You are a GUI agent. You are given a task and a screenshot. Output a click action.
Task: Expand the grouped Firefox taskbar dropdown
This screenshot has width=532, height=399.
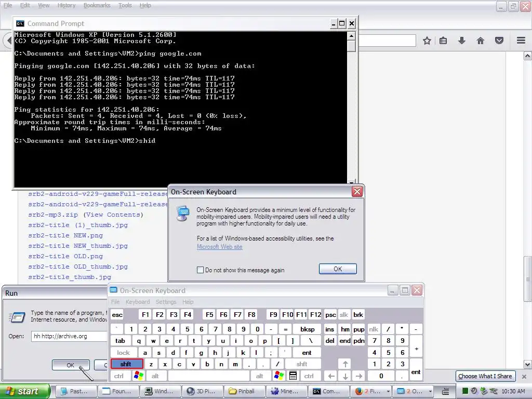388,391
